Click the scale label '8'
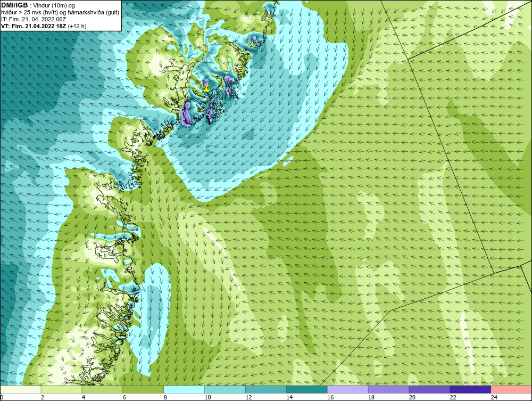 click(165, 397)
